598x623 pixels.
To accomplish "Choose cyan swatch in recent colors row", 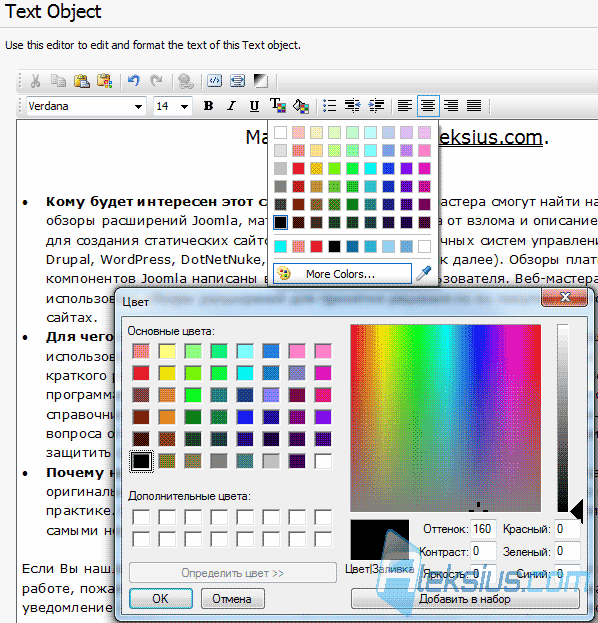I will tap(281, 246).
